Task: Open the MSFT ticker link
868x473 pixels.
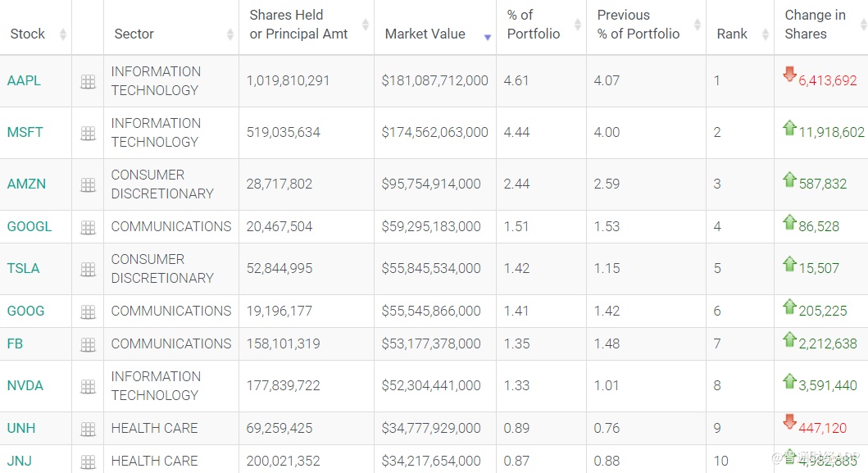Action: [x=25, y=132]
